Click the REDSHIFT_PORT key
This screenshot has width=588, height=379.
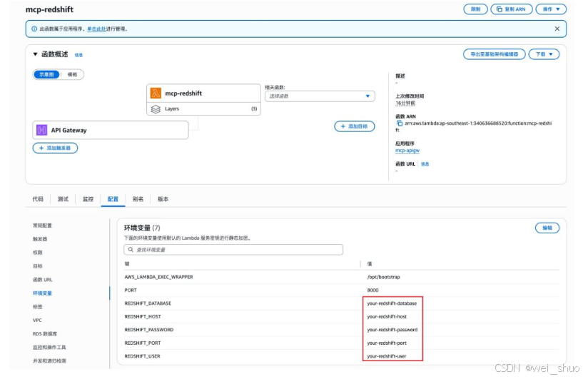click(143, 343)
